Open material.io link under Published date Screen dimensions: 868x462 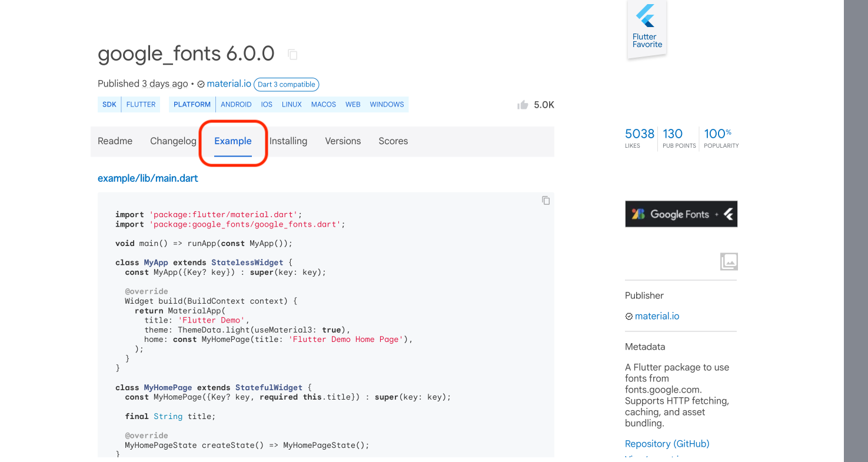point(229,84)
